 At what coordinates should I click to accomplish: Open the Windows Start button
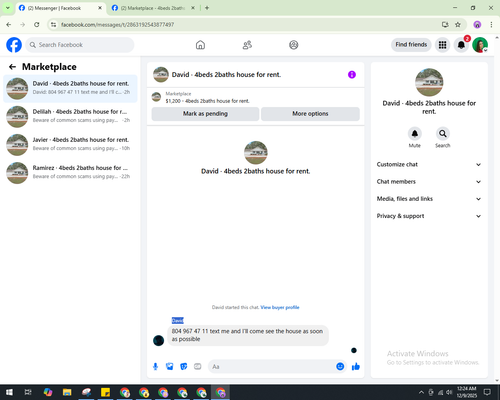tap(9, 392)
